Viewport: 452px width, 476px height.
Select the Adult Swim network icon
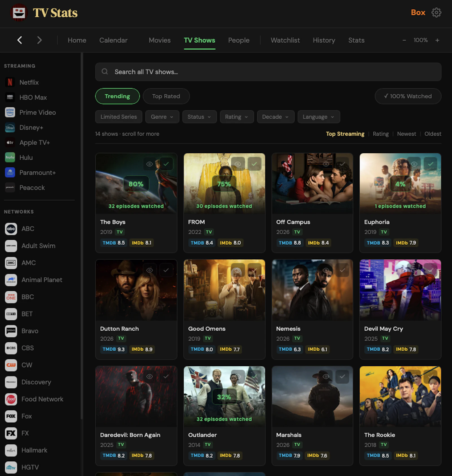[x=11, y=246]
